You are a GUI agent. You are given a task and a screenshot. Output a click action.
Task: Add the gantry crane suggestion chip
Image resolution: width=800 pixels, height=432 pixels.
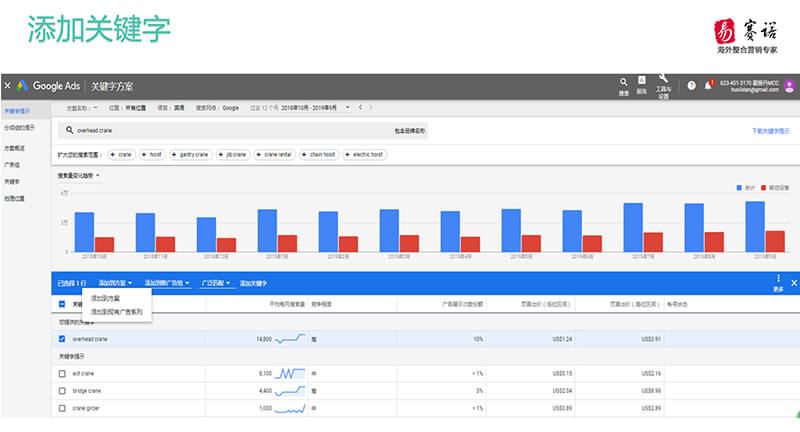[x=190, y=155]
